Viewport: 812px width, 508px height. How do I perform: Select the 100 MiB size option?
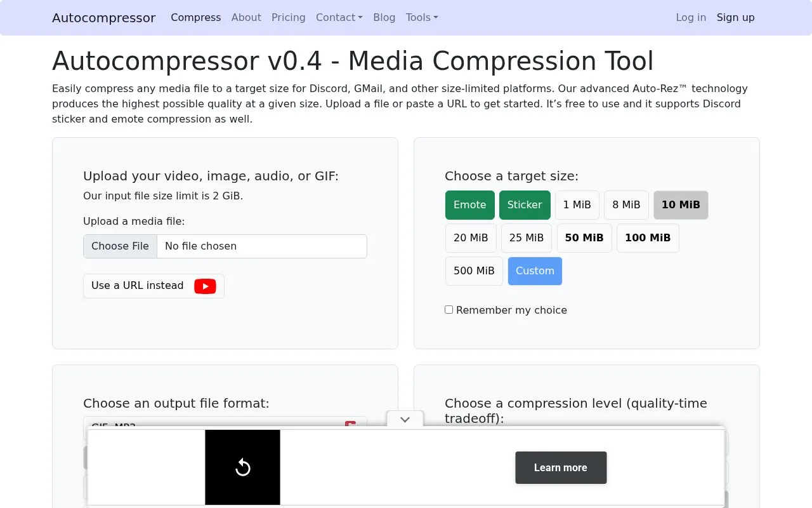(x=648, y=238)
